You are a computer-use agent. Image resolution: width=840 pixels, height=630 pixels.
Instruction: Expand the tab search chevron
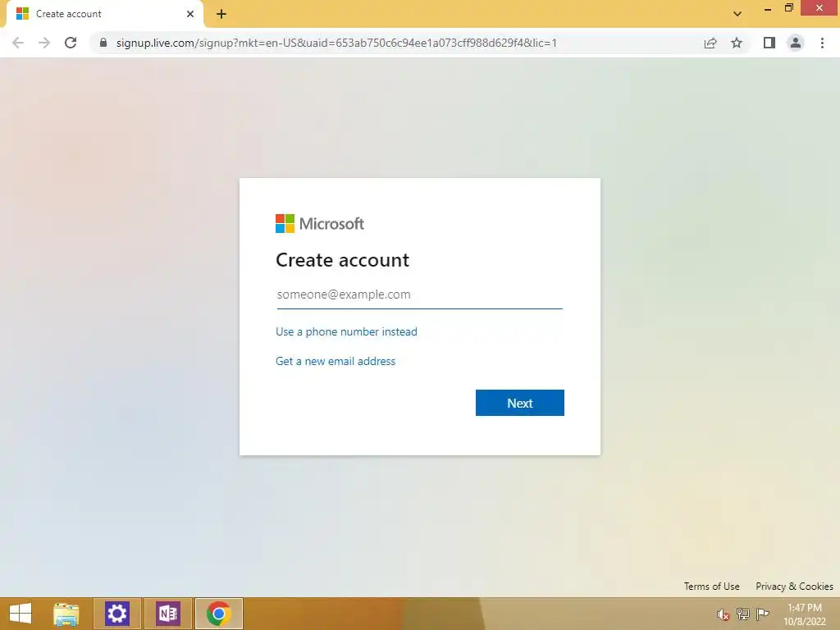(x=737, y=14)
